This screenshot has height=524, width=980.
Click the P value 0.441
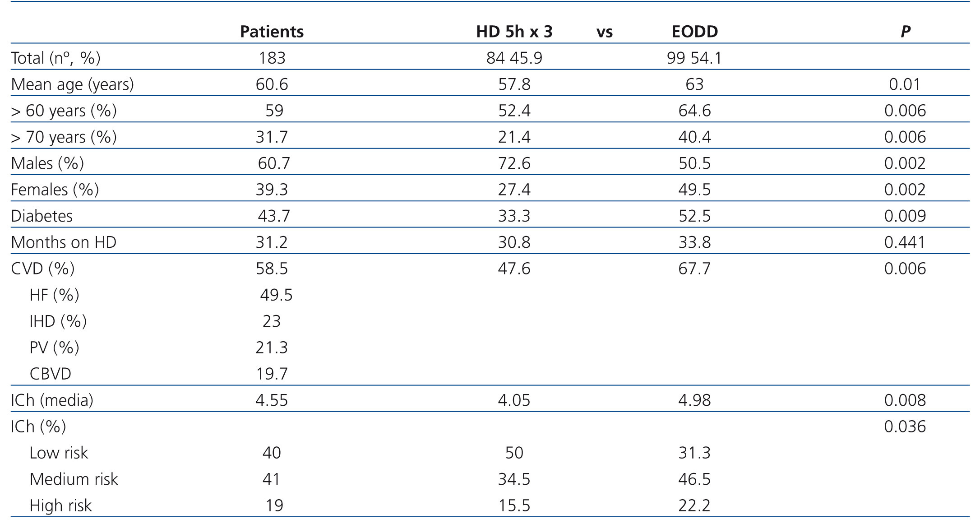coord(905,242)
